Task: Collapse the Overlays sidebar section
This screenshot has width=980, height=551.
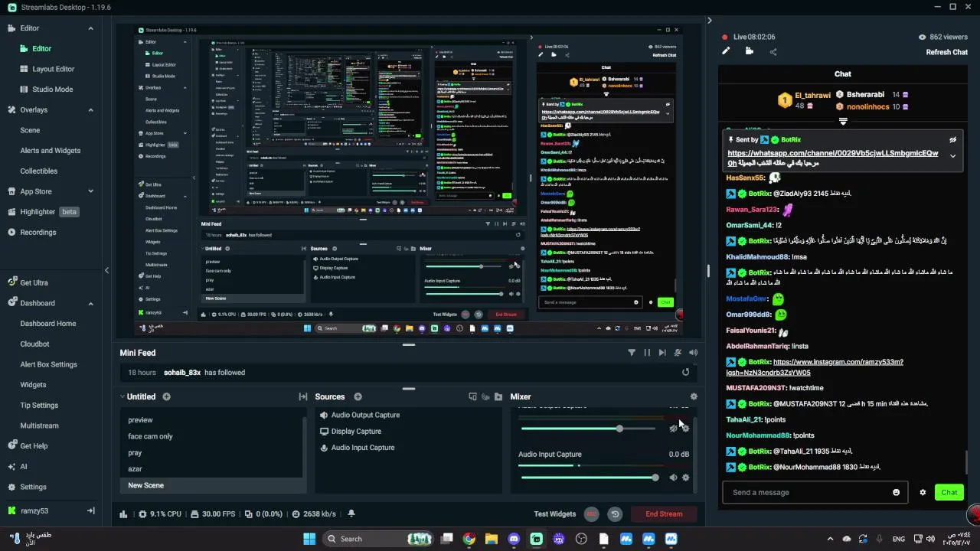Action: (90, 109)
